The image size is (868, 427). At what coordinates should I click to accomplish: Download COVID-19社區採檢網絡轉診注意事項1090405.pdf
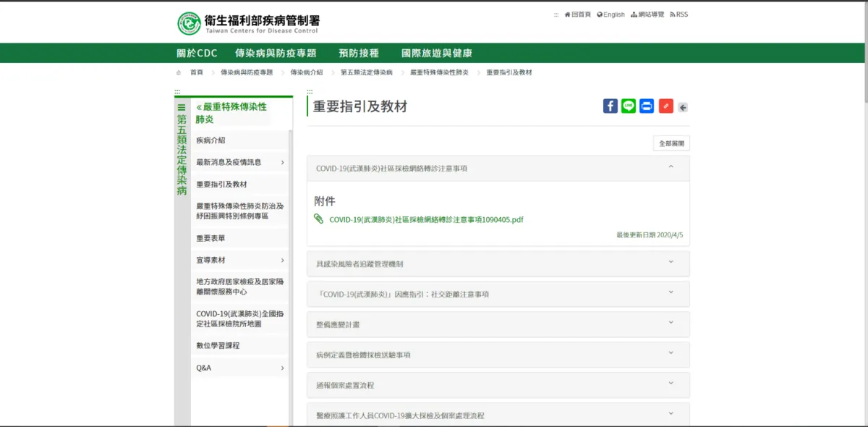coord(426,219)
